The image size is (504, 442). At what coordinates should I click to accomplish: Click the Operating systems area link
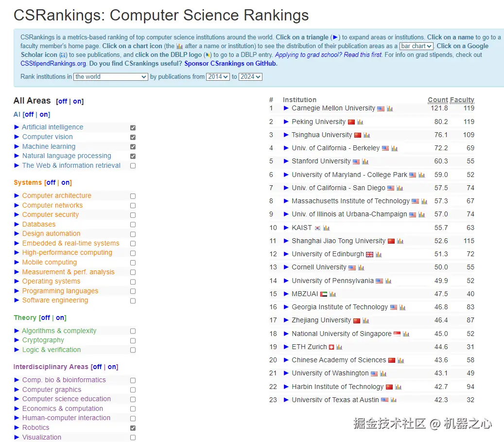tap(51, 281)
